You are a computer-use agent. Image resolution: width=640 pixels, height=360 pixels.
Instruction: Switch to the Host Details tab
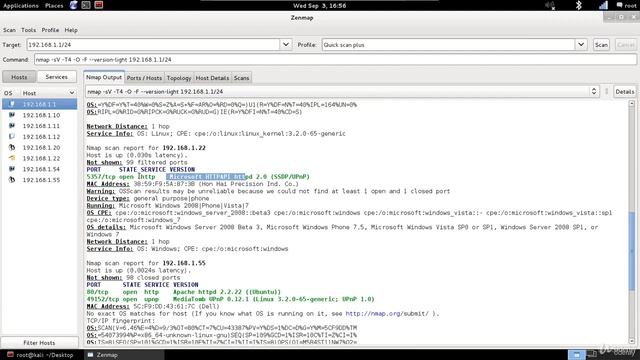pyautogui.click(x=212, y=78)
